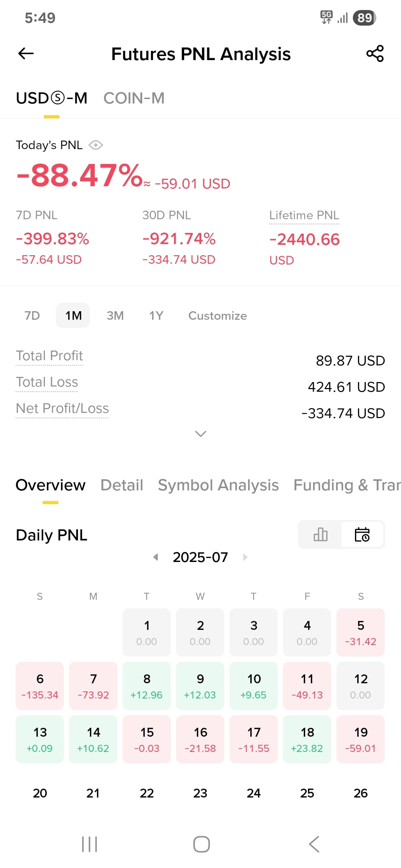This screenshot has height=868, width=401.
Task: Switch Daily PNL to calendar view
Action: pyautogui.click(x=362, y=535)
